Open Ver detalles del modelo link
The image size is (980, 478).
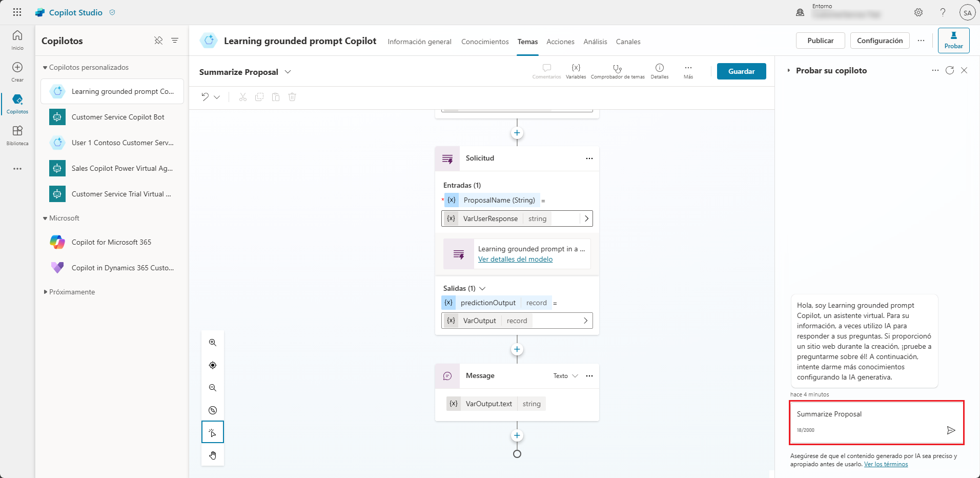pos(515,259)
